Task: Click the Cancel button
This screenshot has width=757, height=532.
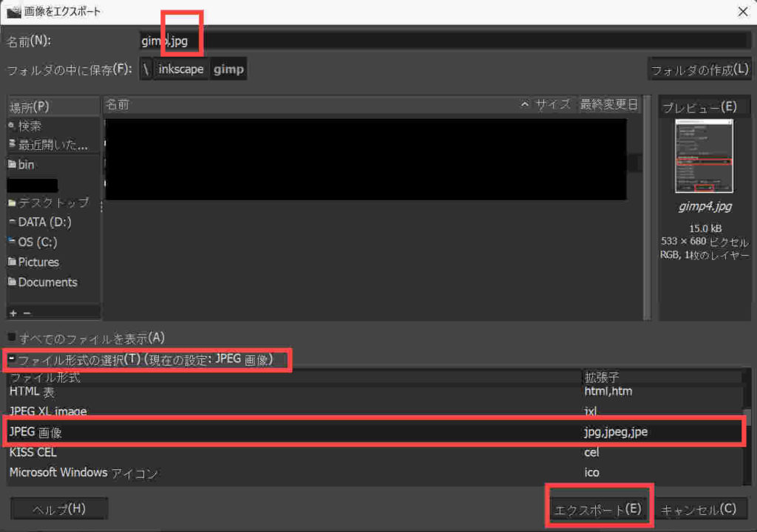Action: (699, 508)
